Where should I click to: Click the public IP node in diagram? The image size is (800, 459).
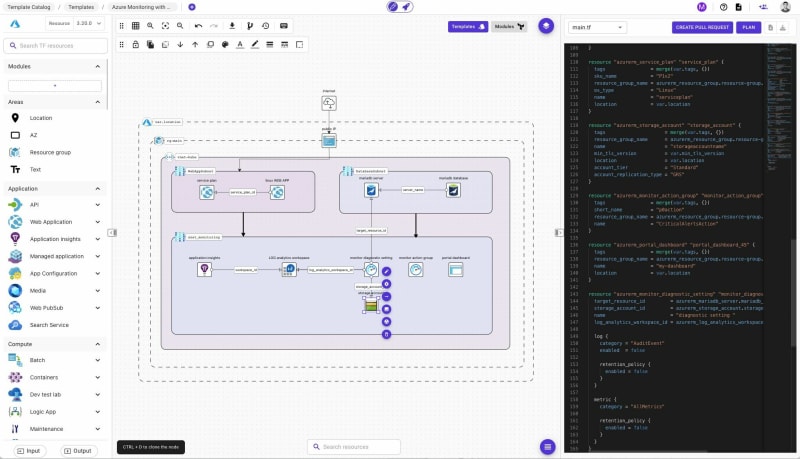pos(329,140)
